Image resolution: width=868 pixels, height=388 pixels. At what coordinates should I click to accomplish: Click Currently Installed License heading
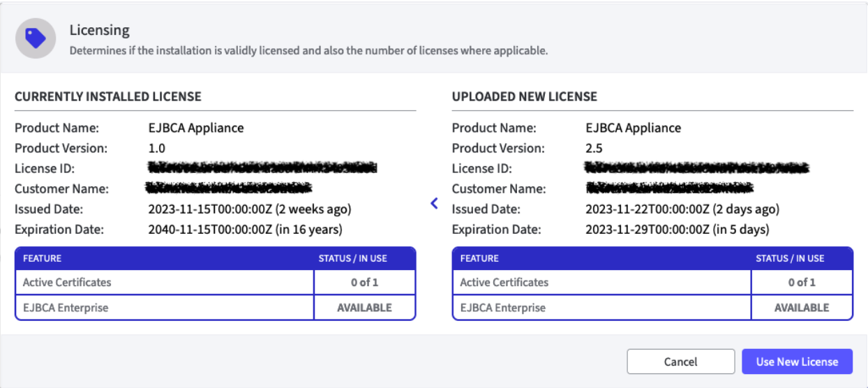click(108, 96)
